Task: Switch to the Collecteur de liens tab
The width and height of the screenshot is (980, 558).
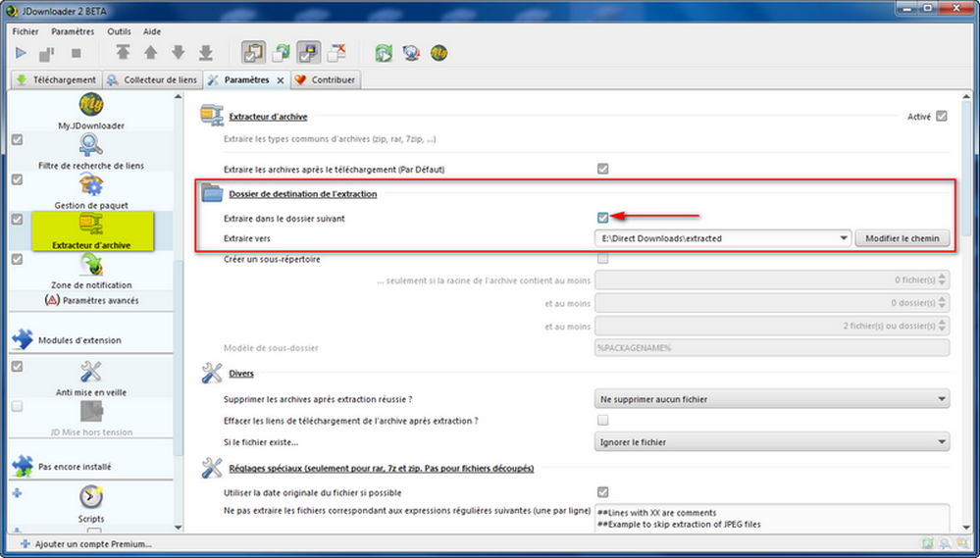Action: point(152,80)
